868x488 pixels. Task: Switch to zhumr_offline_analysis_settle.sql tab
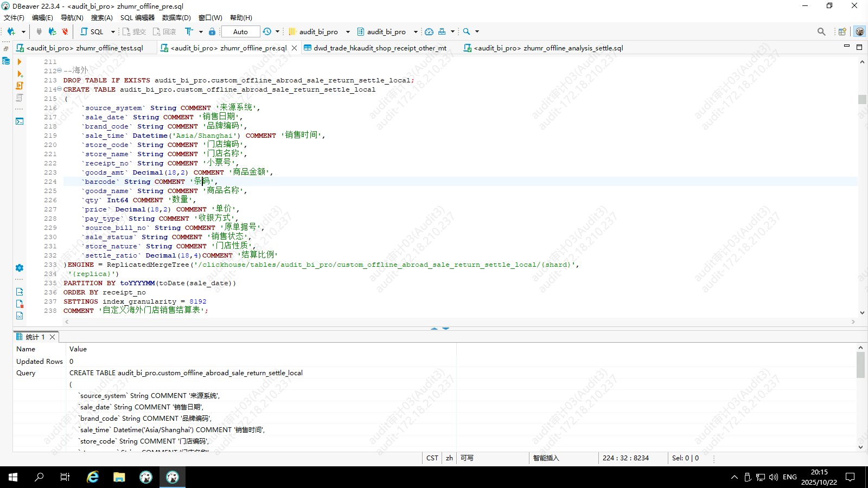(548, 48)
